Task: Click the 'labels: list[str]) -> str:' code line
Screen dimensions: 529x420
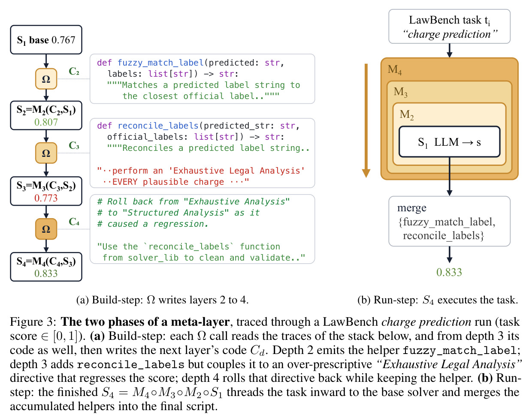Action: click(x=172, y=74)
